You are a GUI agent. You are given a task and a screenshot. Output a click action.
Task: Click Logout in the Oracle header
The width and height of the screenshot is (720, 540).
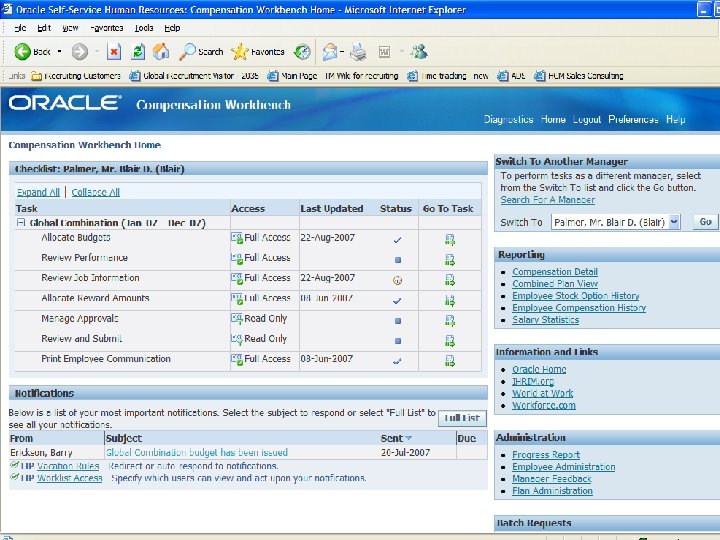click(587, 119)
